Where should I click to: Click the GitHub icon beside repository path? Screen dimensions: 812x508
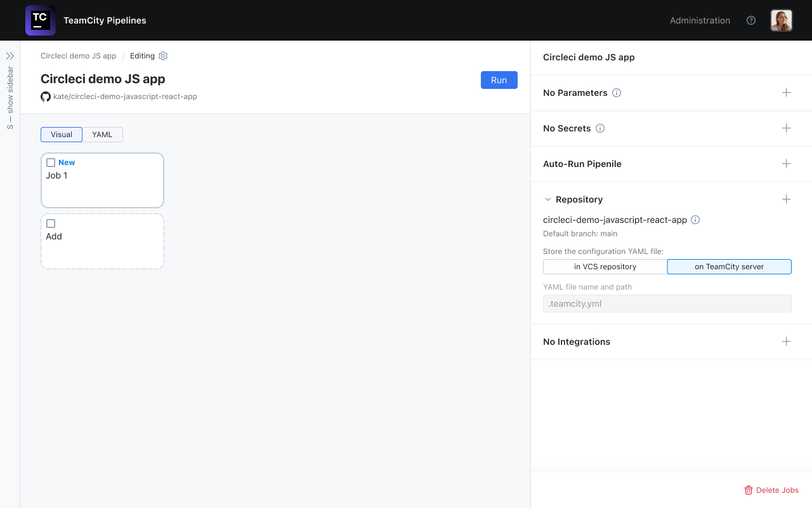pos(46,97)
